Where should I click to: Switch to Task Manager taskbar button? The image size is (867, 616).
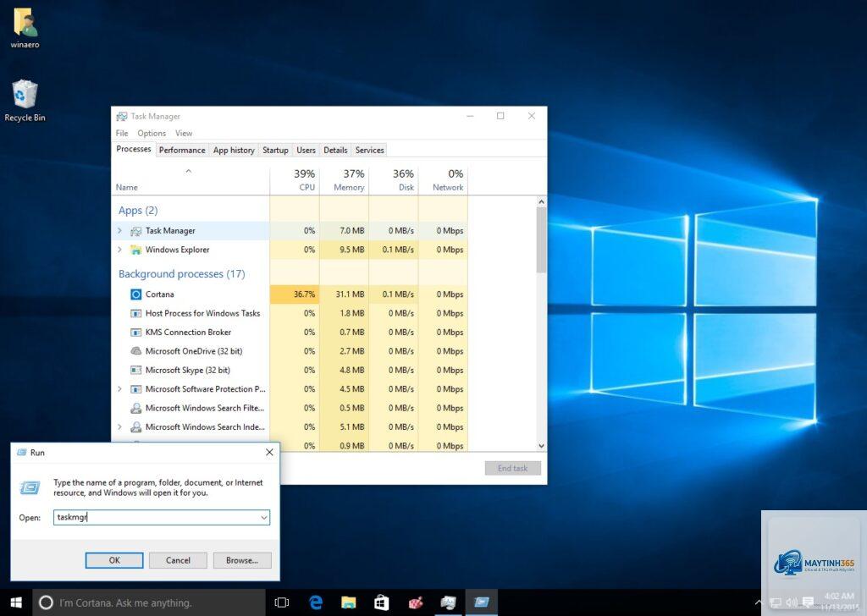point(448,602)
